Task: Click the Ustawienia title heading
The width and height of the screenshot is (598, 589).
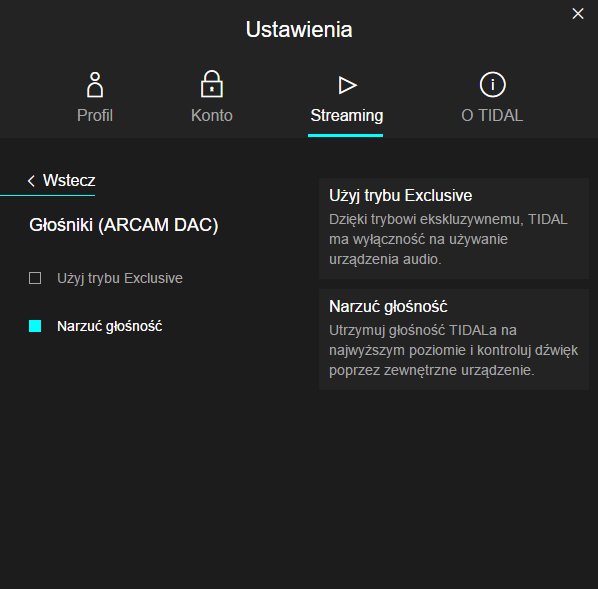Action: point(299,29)
